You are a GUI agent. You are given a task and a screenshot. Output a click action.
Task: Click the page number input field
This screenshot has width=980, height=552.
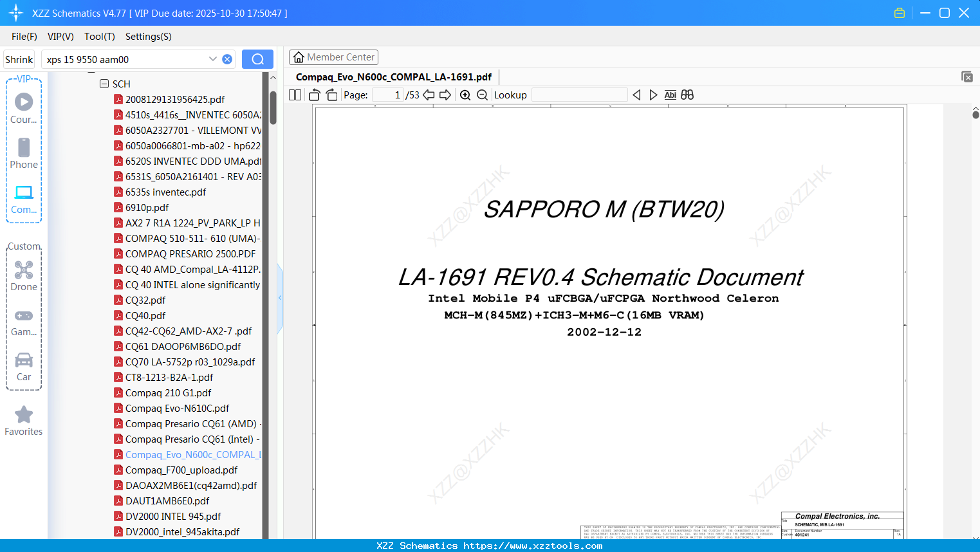(x=387, y=95)
